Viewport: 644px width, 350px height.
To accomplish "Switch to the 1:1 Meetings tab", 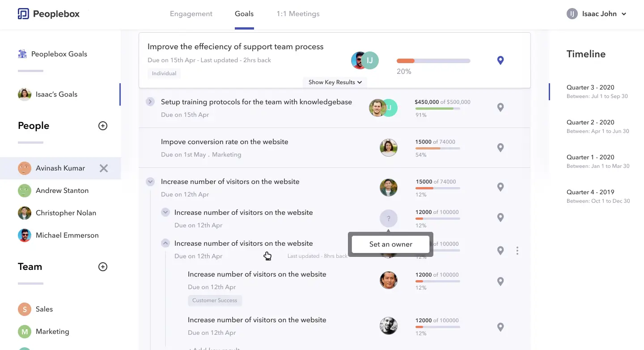I will click(x=298, y=14).
